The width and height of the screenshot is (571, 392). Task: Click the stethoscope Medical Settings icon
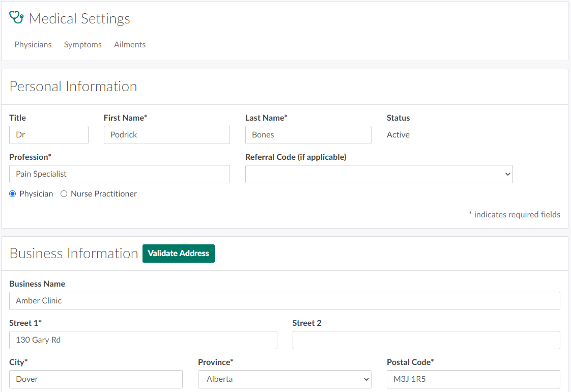[x=17, y=18]
